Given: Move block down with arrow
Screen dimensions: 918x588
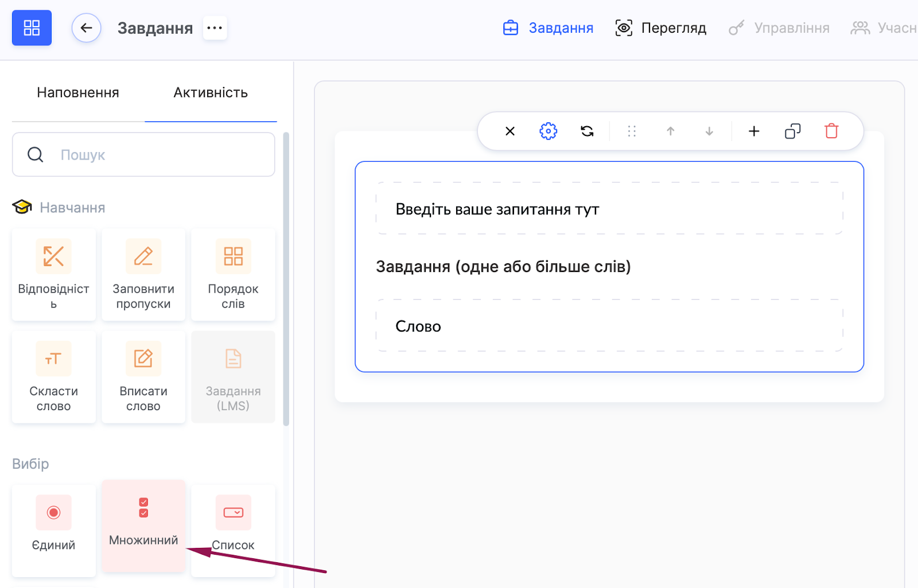Looking at the screenshot, I should coord(709,131).
